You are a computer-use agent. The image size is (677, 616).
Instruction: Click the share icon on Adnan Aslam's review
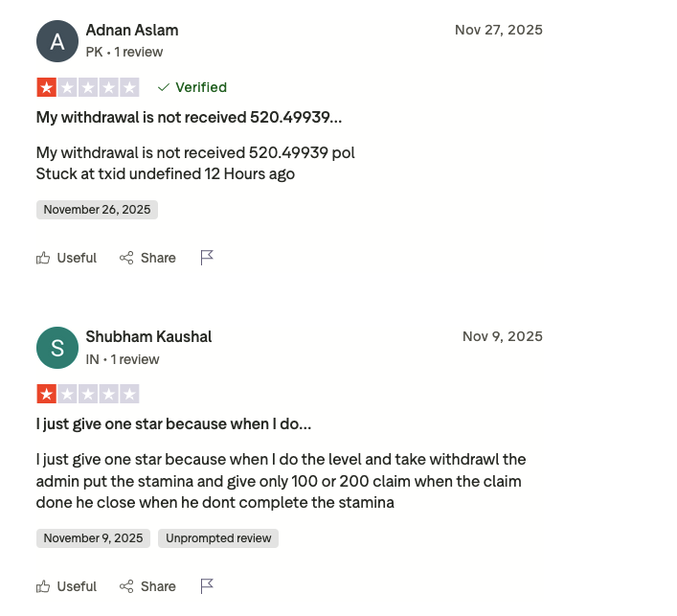click(126, 258)
